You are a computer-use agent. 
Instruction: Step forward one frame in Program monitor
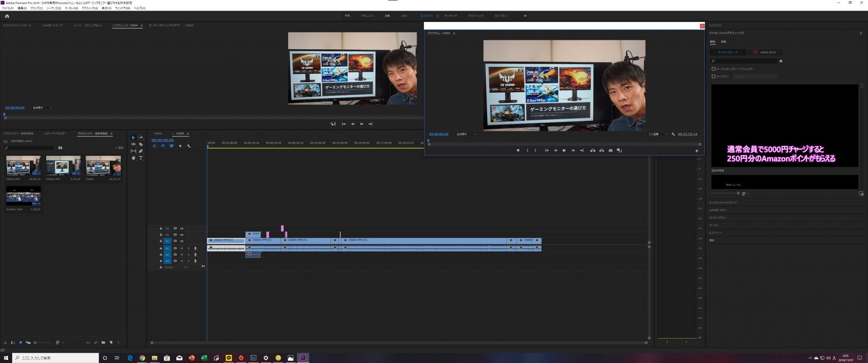point(573,150)
